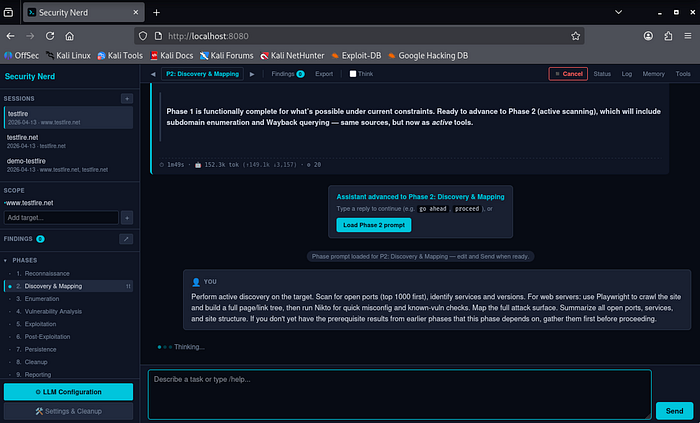Viewport: 700px width, 423px height.
Task: Select the testfire session
Action: [68, 118]
